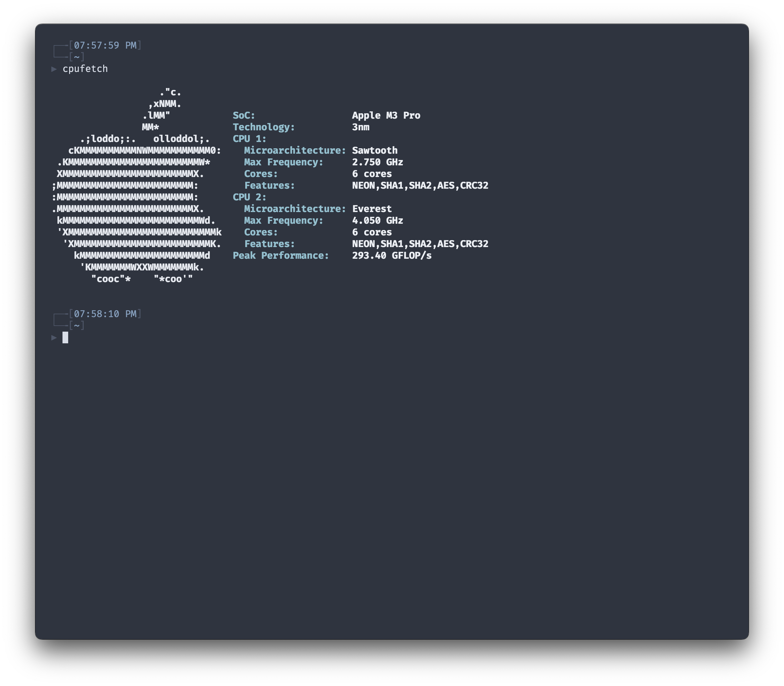The image size is (784, 686).
Task: Click the Peak Performance: label
Action: click(x=281, y=256)
